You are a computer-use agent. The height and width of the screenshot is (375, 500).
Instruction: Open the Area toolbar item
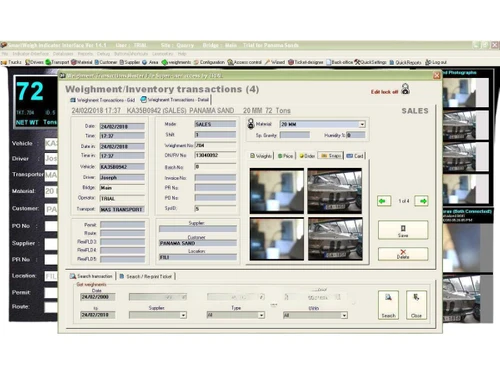[150, 62]
